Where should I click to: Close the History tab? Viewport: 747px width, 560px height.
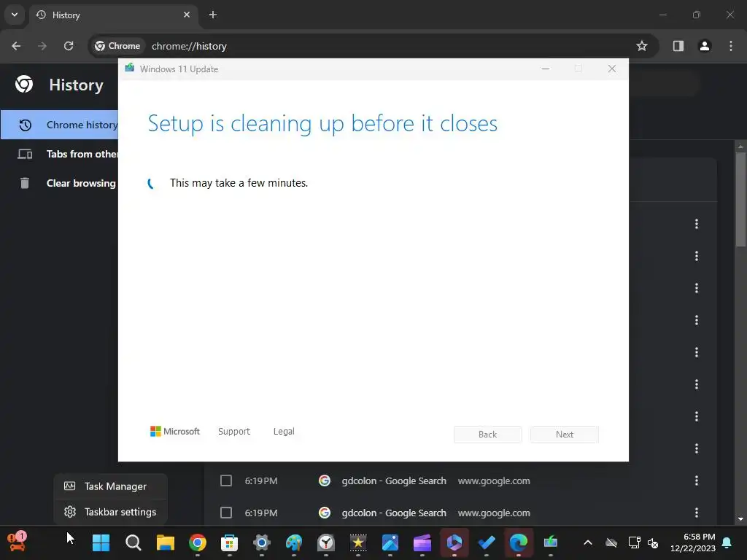187,15
